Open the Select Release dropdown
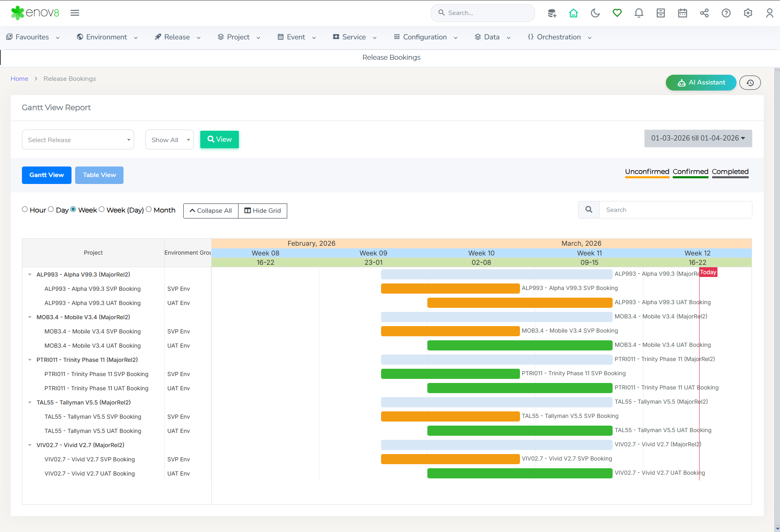The image size is (780, 532). pyautogui.click(x=78, y=140)
